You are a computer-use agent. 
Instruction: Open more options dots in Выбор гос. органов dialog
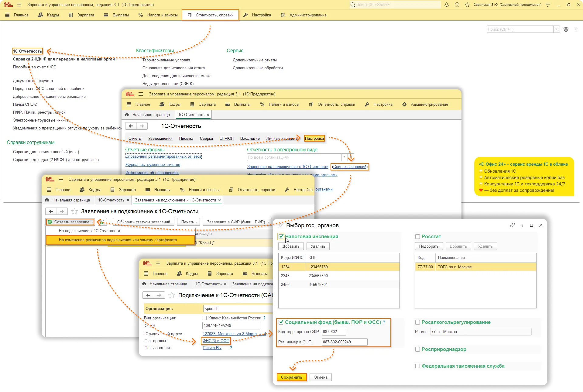coord(522,225)
